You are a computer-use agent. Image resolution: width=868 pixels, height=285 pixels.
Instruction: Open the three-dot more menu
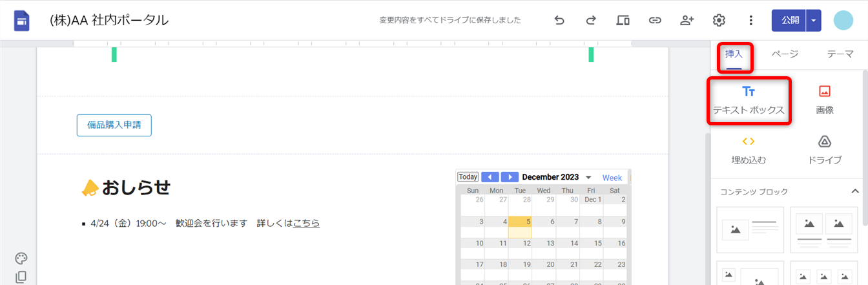tap(750, 20)
